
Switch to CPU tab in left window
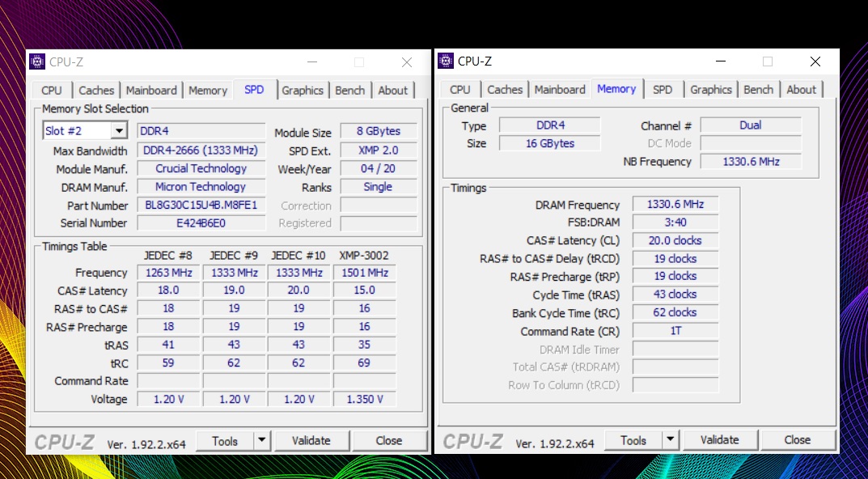pyautogui.click(x=52, y=91)
